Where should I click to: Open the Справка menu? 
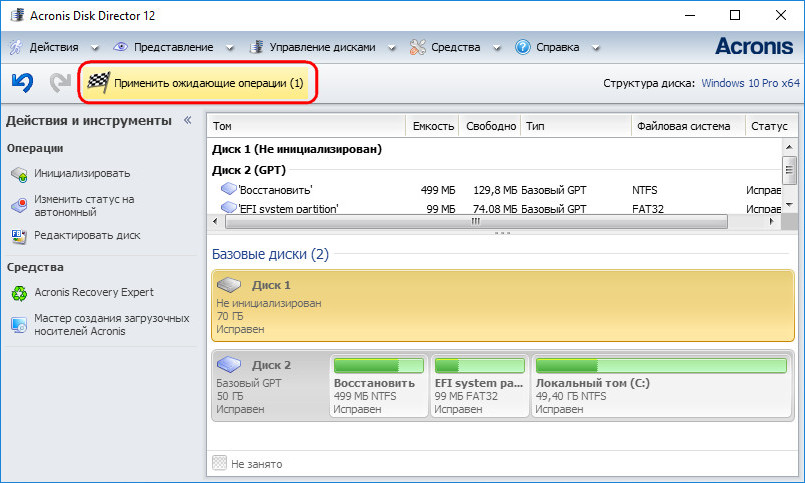[x=558, y=47]
